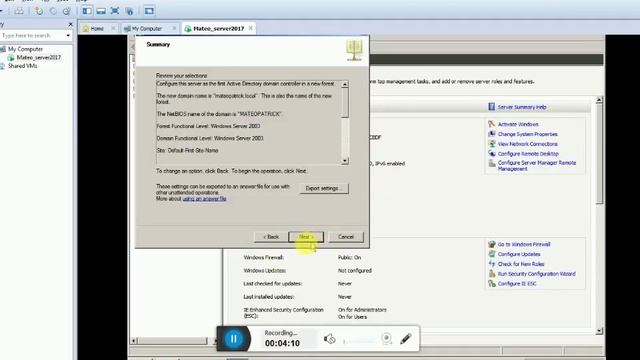Screen dimensions: 640x360
Task: Click Next to begin the operation
Action: pos(306,237)
